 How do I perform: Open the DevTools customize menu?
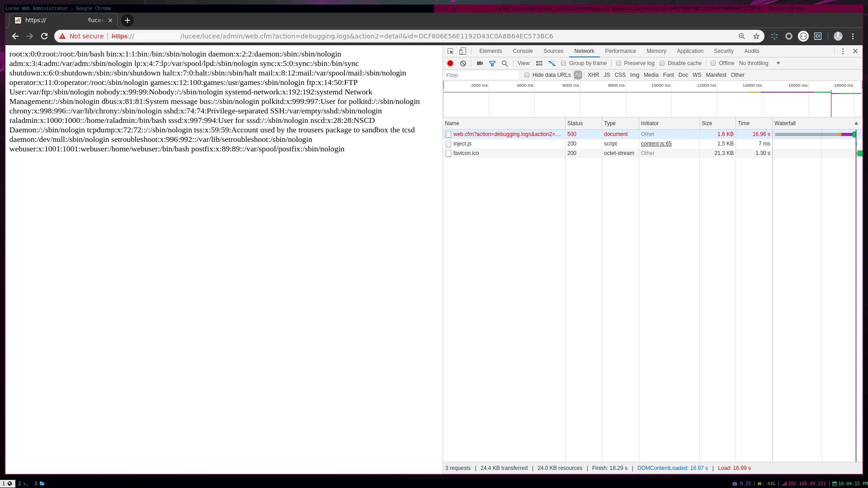point(843,51)
